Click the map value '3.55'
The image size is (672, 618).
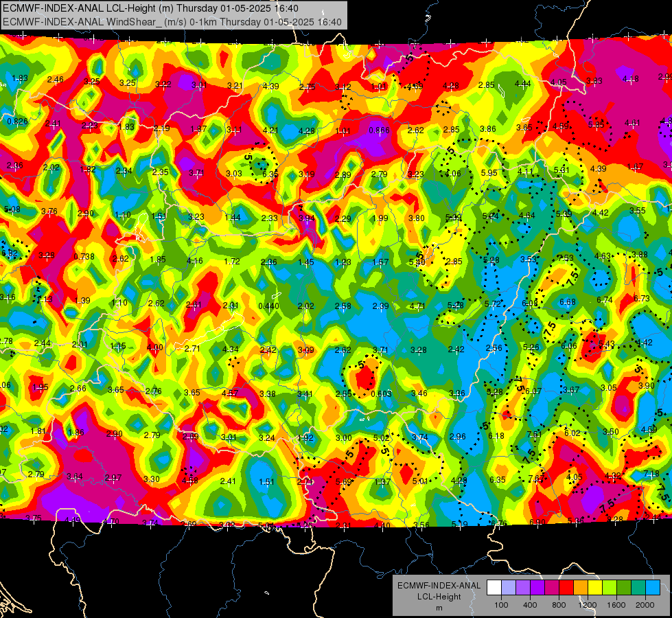(637, 211)
